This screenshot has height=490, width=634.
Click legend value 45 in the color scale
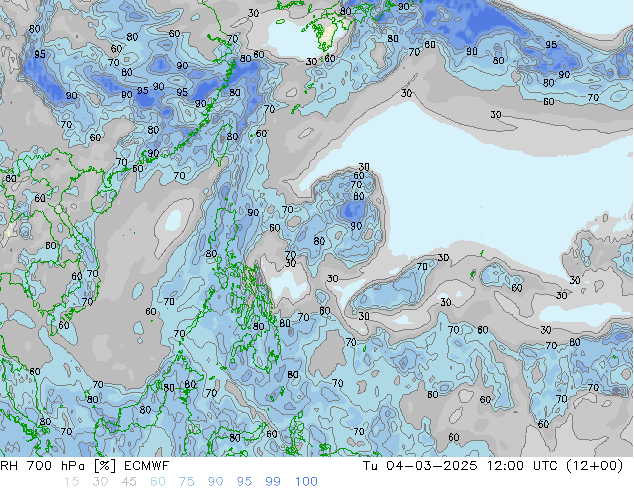point(129,482)
